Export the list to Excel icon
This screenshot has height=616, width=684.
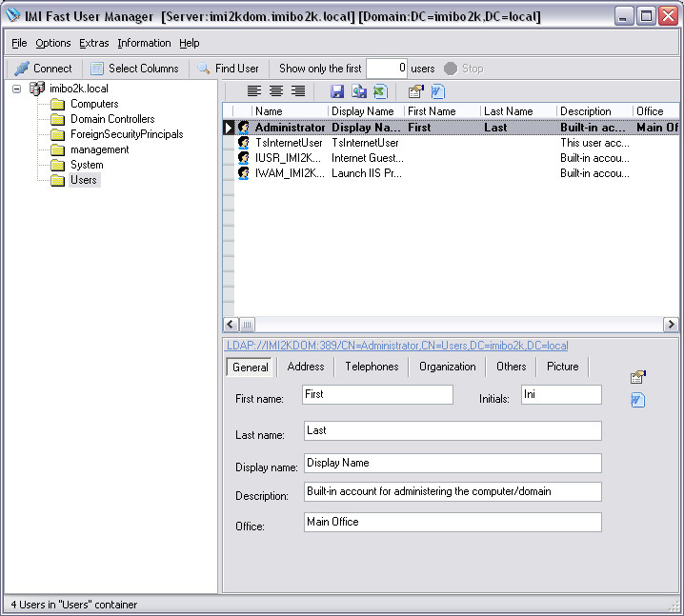pos(380,91)
